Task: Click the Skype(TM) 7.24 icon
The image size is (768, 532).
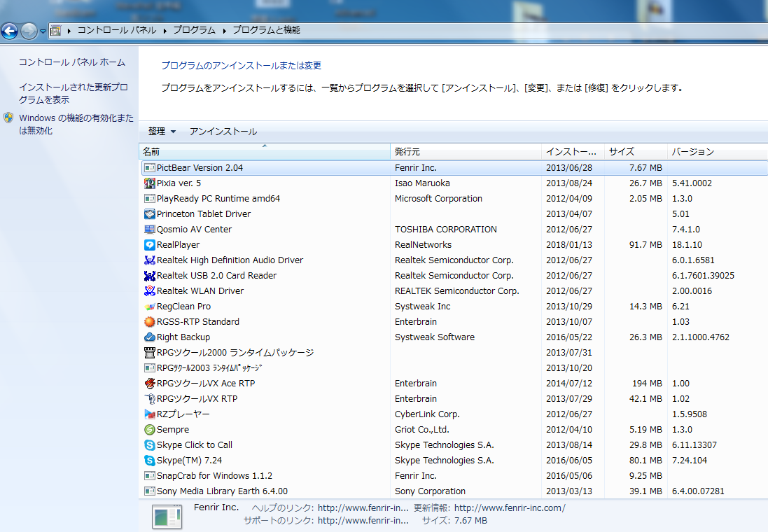Action: pyautogui.click(x=149, y=461)
